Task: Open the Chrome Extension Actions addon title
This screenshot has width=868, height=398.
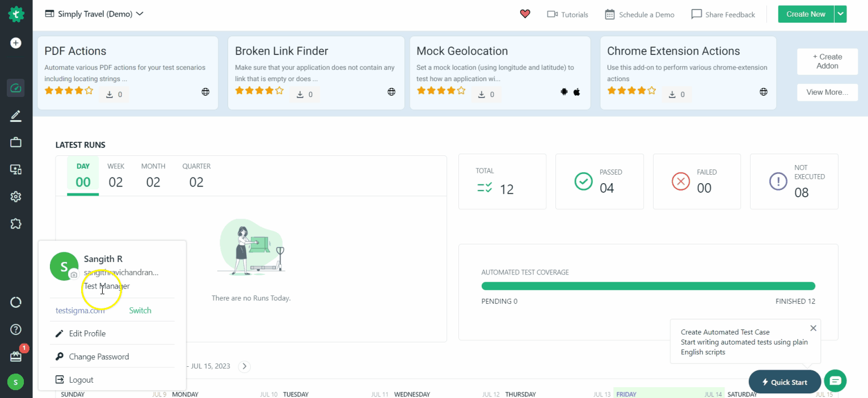Action: tap(673, 51)
